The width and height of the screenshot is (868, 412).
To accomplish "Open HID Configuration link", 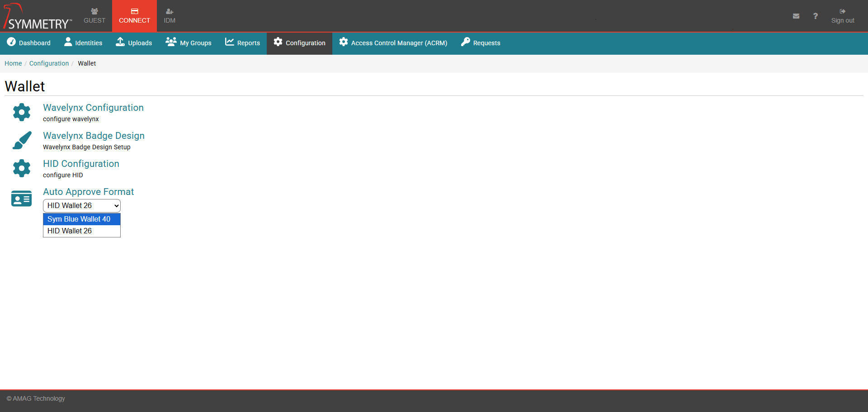I will 81,164.
